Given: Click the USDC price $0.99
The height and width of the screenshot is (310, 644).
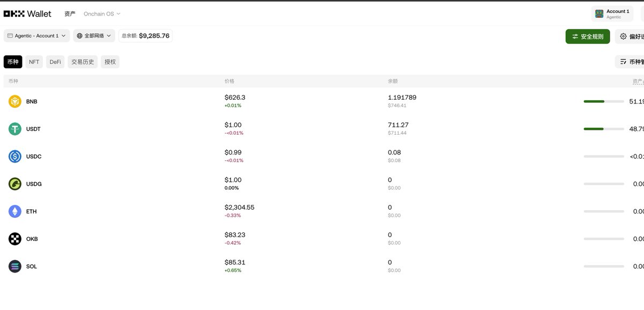Looking at the screenshot, I should coord(233,152).
